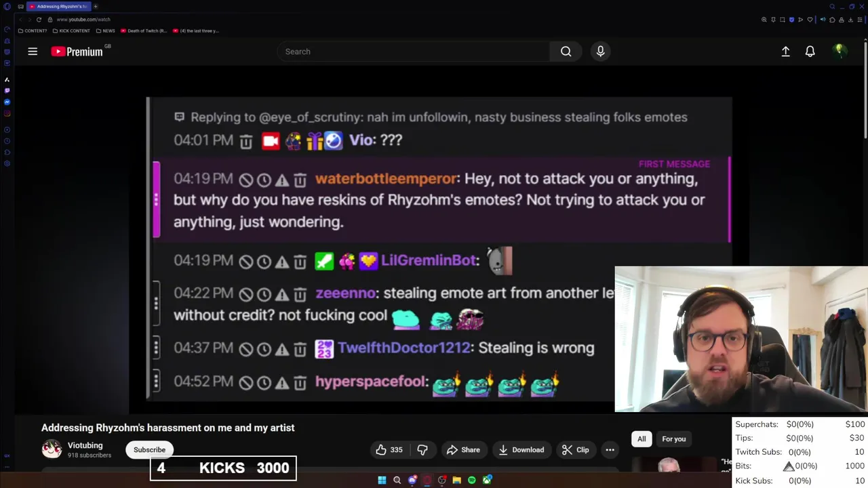The image size is (868, 488).
Task: Open the Share options
Action: 463,450
